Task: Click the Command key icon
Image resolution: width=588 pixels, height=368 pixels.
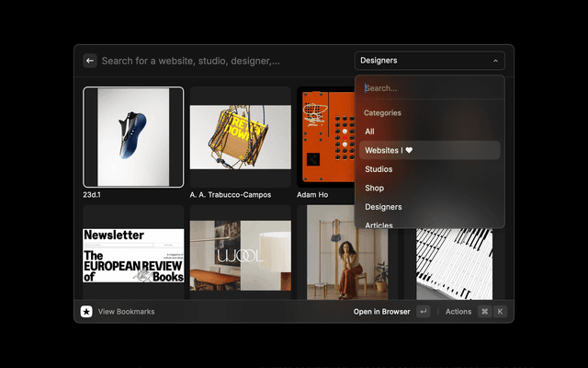Action: point(484,312)
